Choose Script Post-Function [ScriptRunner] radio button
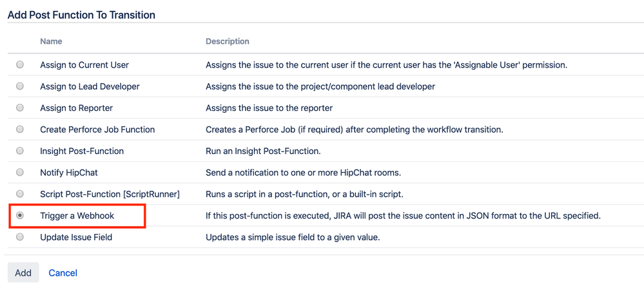644x292 pixels. tap(20, 194)
